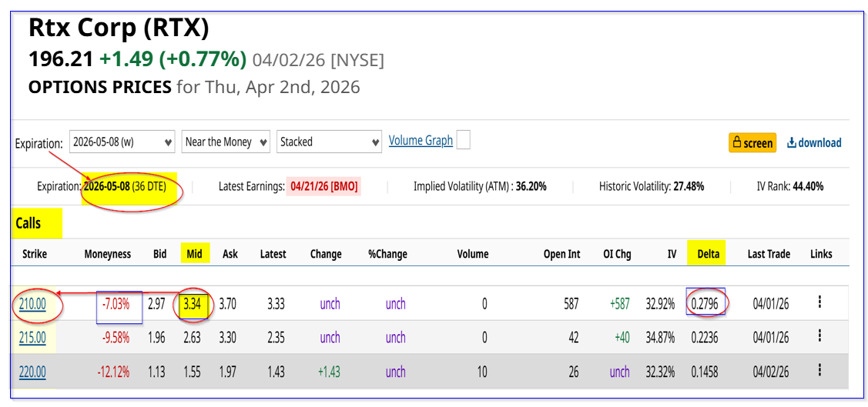Expand the Near the Money dropdown
The image size is (868, 407).
point(226,142)
